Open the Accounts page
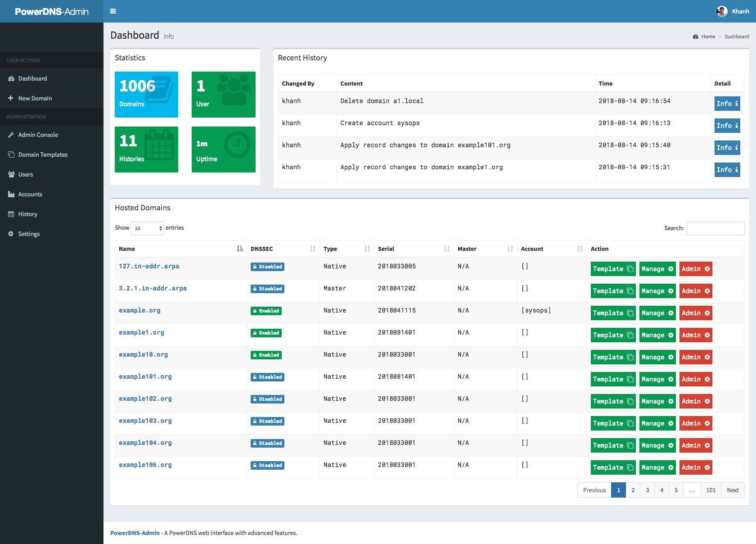The image size is (756, 544). click(30, 194)
